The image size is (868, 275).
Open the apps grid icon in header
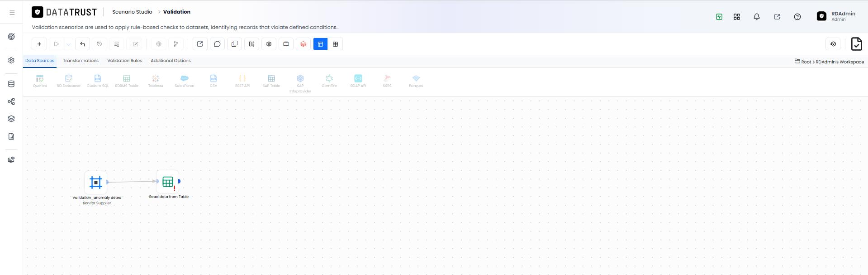click(x=737, y=17)
